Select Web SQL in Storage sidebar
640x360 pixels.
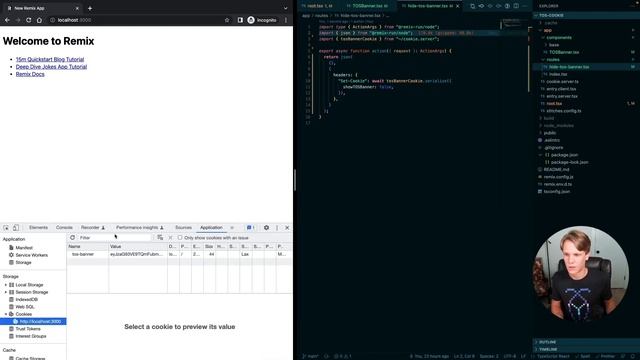pos(25,307)
